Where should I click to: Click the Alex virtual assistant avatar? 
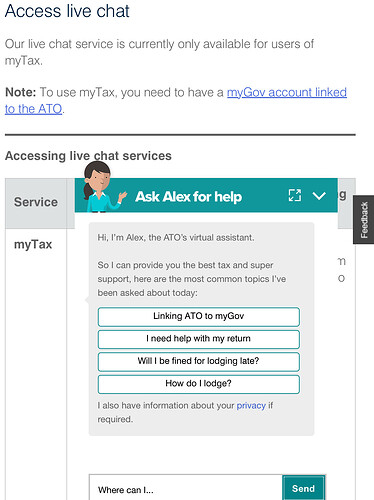(x=103, y=187)
